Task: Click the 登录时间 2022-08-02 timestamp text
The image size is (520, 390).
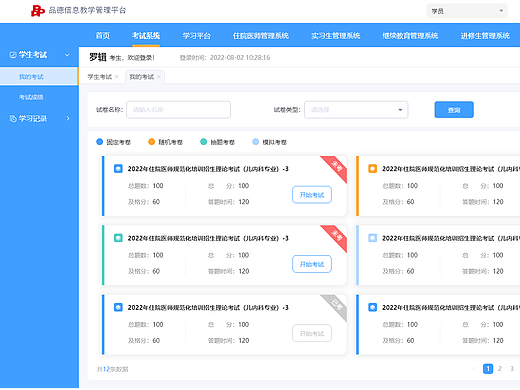Action: [x=225, y=58]
